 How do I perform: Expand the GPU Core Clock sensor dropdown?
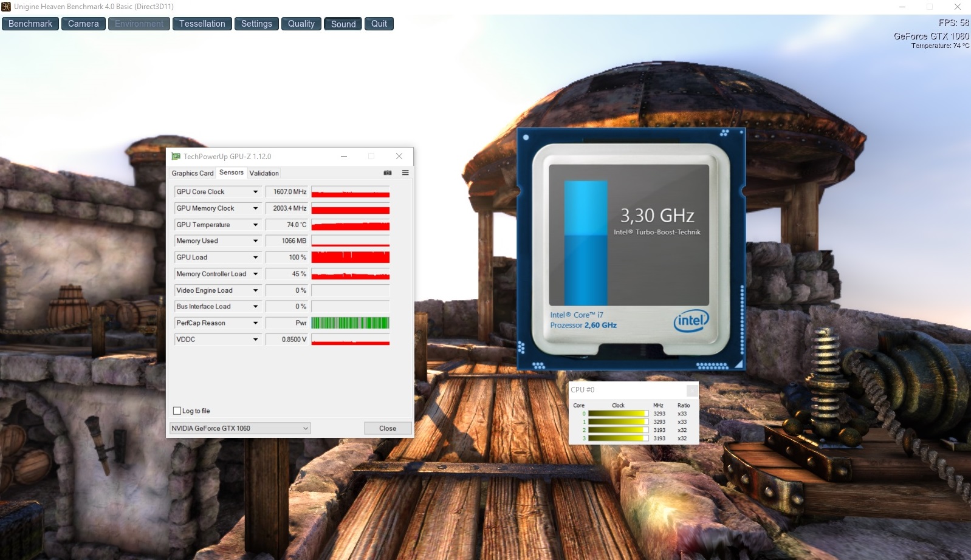256,192
